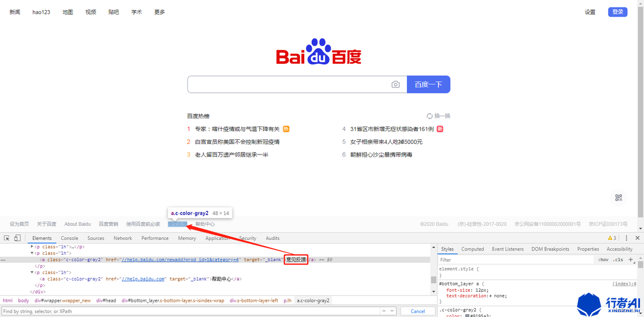Jump to previous search match arrow
644x317 pixels.
click(x=384, y=311)
